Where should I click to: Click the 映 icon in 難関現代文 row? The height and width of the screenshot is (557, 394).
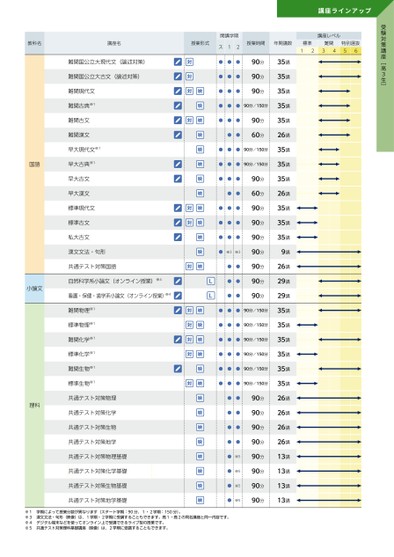click(x=200, y=91)
